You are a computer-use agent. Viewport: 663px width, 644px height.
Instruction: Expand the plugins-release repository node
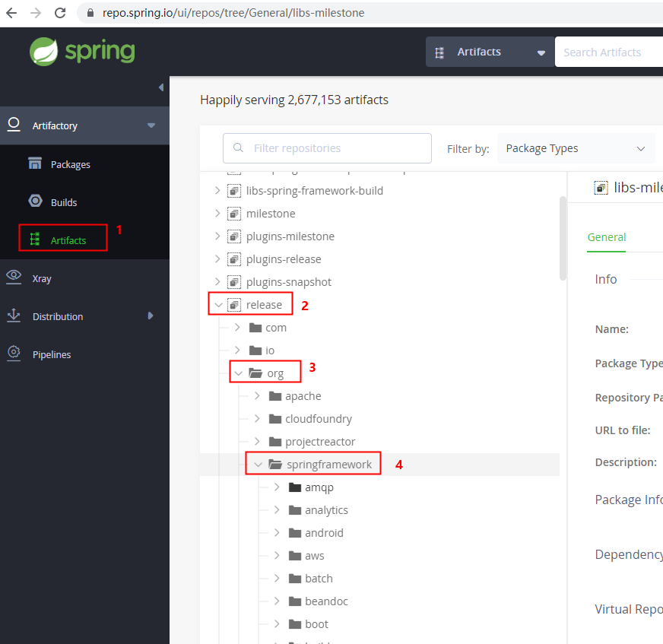pyautogui.click(x=217, y=259)
